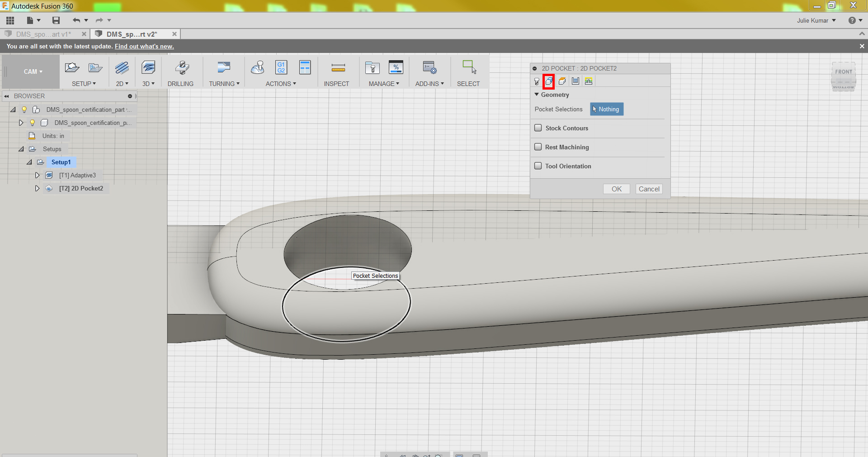Click the second Setup folder icon
Viewport: 868px width, 457px height.
[95, 68]
